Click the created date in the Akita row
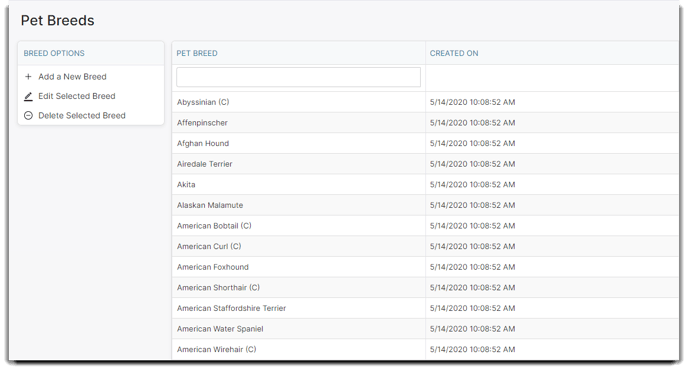The width and height of the screenshot is (688, 378). tap(473, 184)
